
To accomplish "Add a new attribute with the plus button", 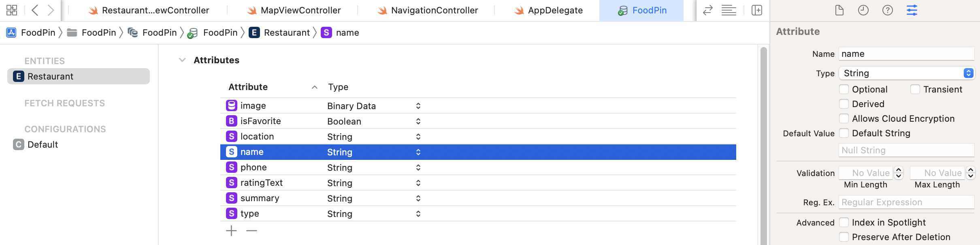I will (231, 230).
